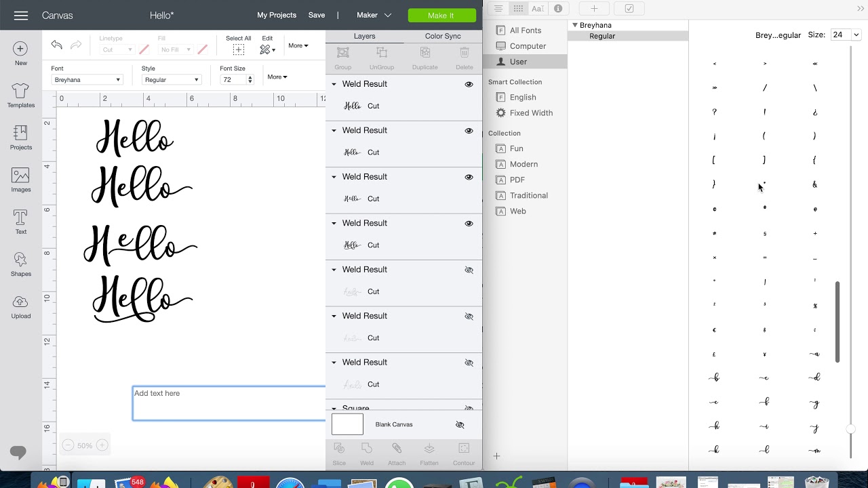Click the Undo arrow
Image resolution: width=868 pixels, height=488 pixels.
(x=56, y=45)
